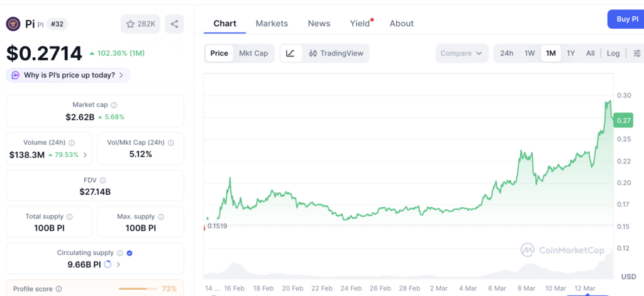Click the $0.2714 price value
The width and height of the screenshot is (644, 296).
pos(45,53)
